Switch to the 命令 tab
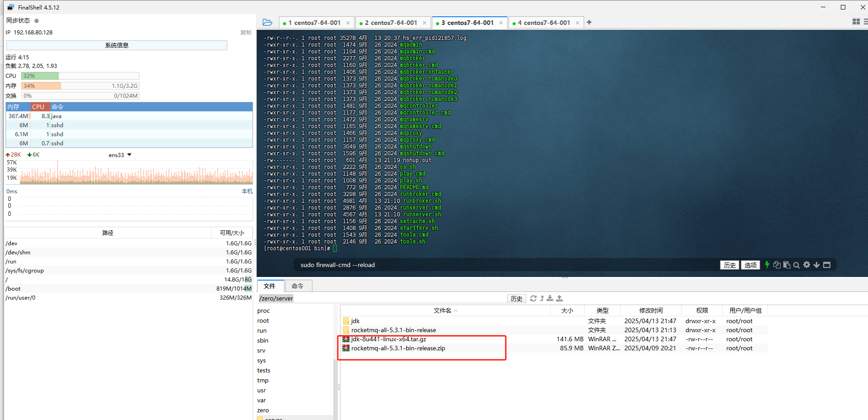This screenshot has width=868, height=420. [298, 286]
